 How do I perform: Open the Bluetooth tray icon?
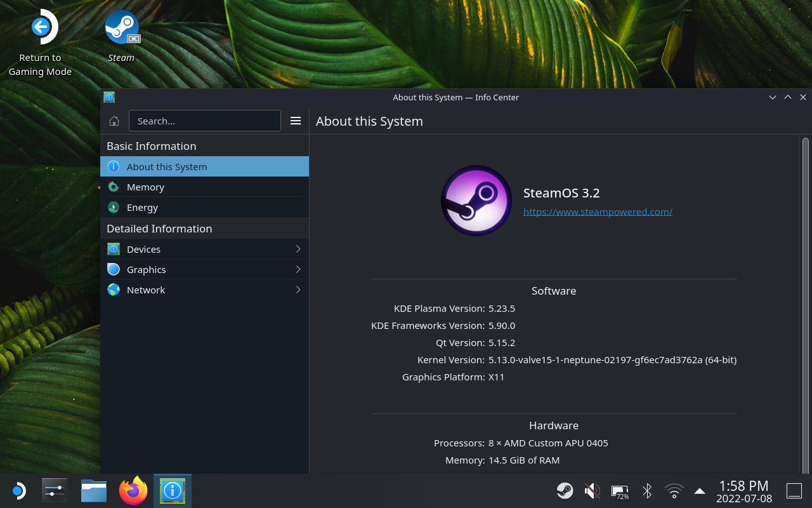(647, 491)
